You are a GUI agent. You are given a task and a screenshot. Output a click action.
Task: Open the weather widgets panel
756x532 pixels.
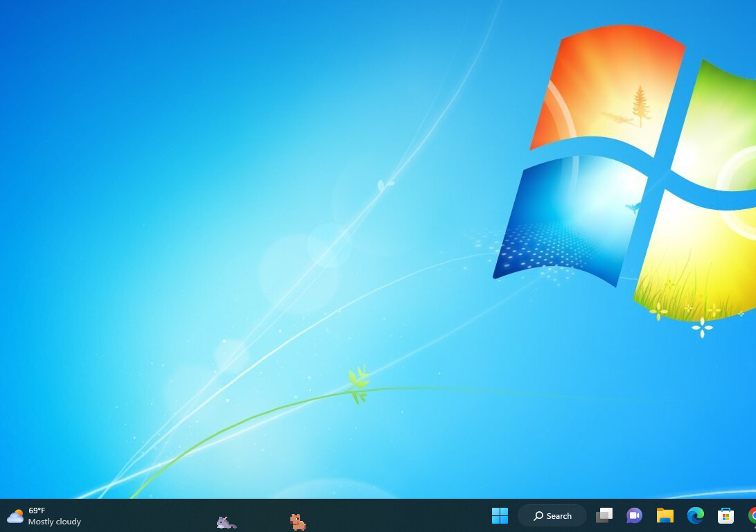point(44,516)
